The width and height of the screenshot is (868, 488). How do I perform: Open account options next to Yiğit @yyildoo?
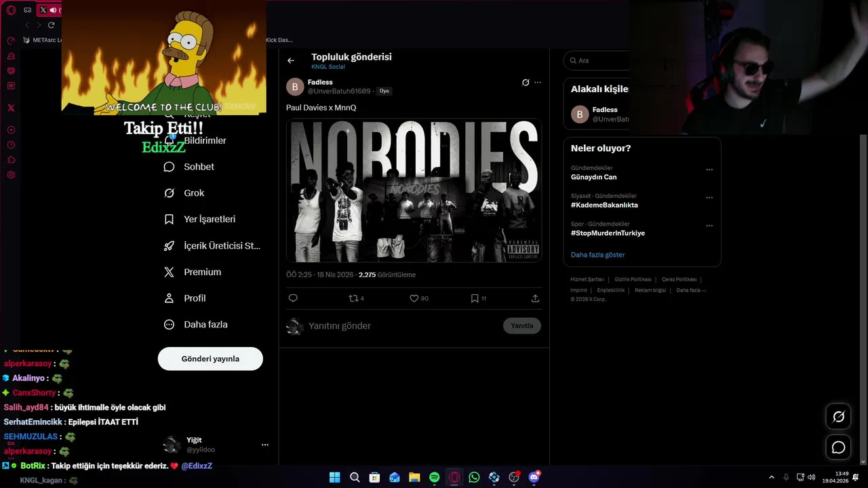265,445
